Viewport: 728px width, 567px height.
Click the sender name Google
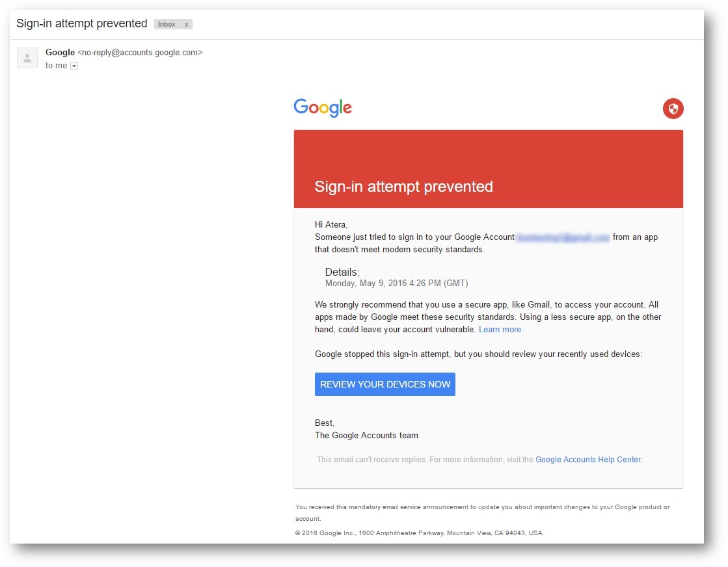(x=60, y=53)
